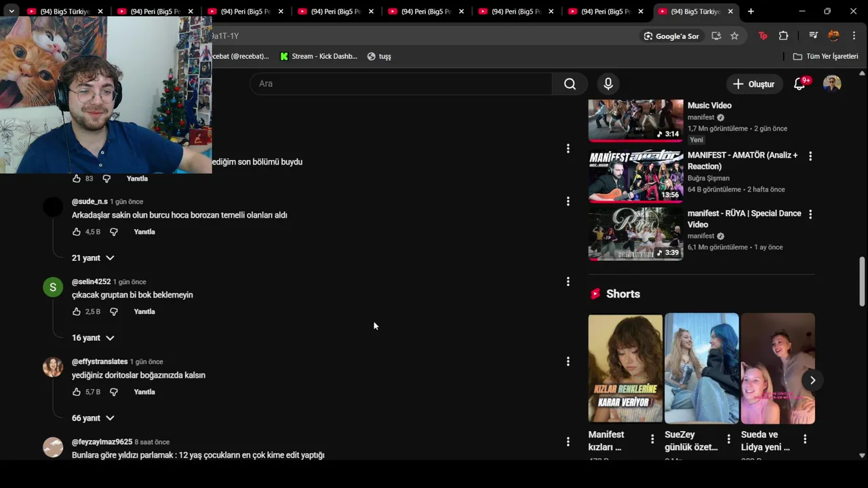Open the account avatar menu
The height and width of the screenshot is (488, 868).
tap(832, 84)
